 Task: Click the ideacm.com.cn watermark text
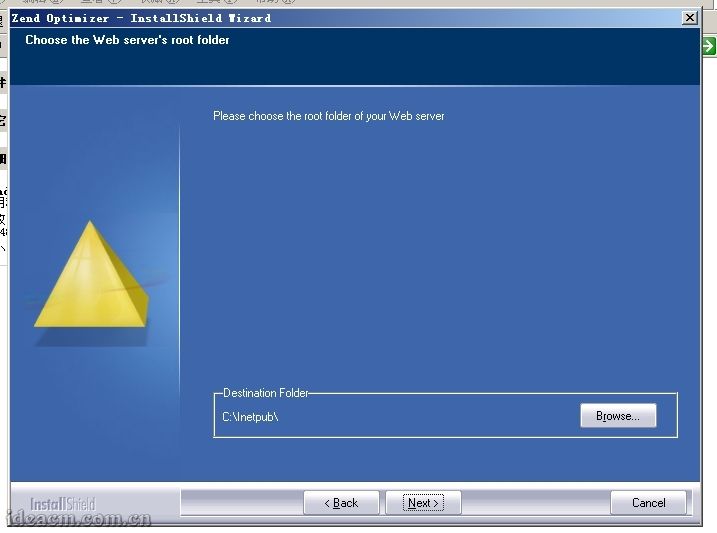click(78, 520)
